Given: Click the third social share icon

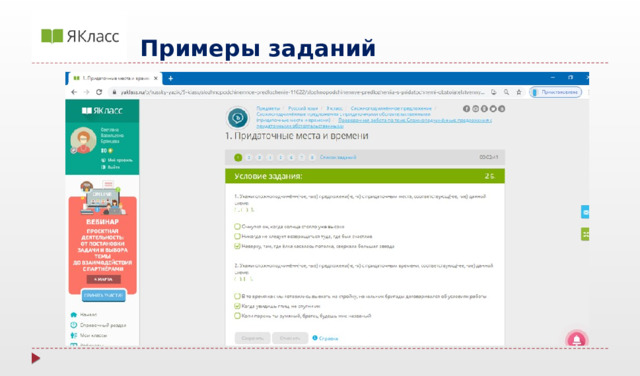Looking at the screenshot, I should pos(484,109).
